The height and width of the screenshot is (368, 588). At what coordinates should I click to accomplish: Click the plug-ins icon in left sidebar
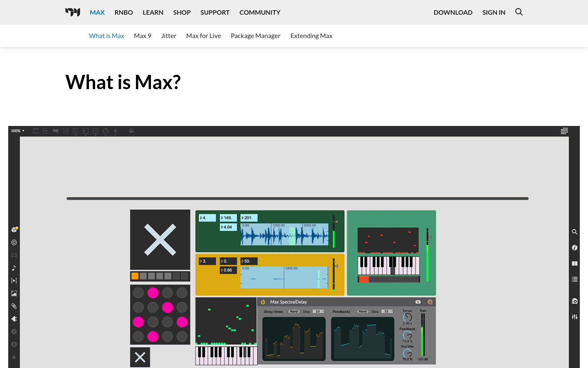[x=14, y=319]
